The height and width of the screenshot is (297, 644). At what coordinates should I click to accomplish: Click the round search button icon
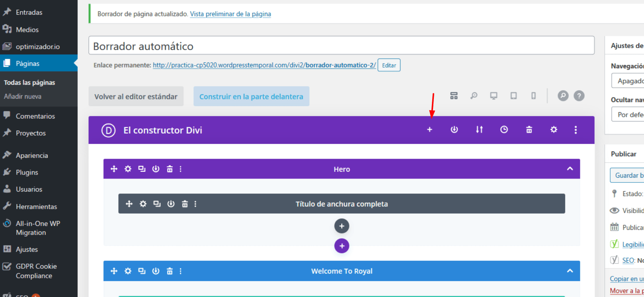click(x=563, y=96)
